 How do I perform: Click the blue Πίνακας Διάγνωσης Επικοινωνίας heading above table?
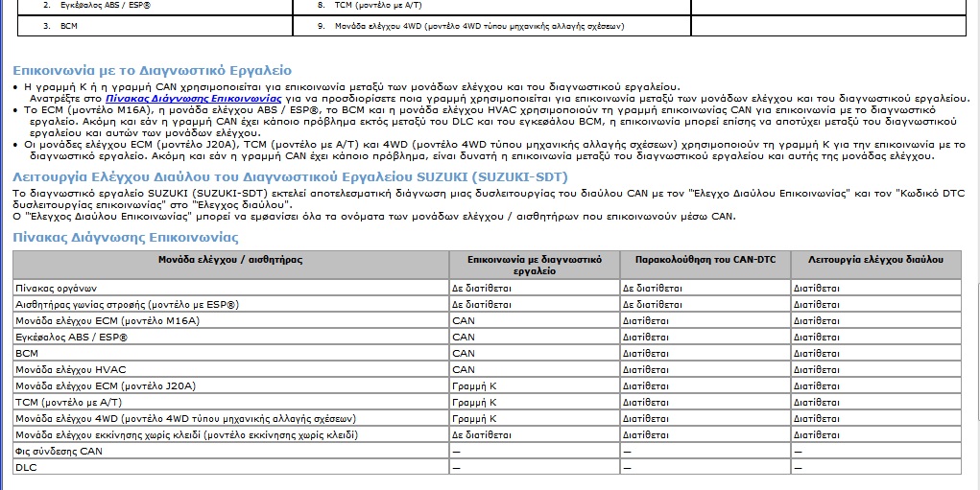coord(126,238)
